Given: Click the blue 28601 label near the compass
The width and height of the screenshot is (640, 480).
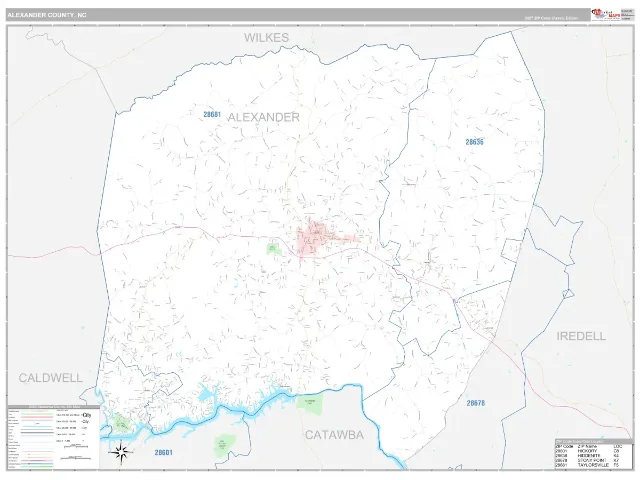Looking at the screenshot, I should click(x=163, y=452).
